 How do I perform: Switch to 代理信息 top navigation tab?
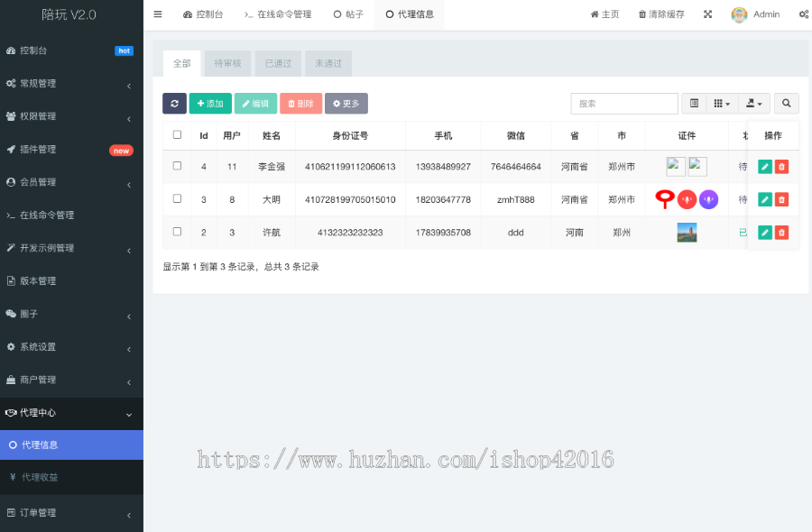pos(410,14)
